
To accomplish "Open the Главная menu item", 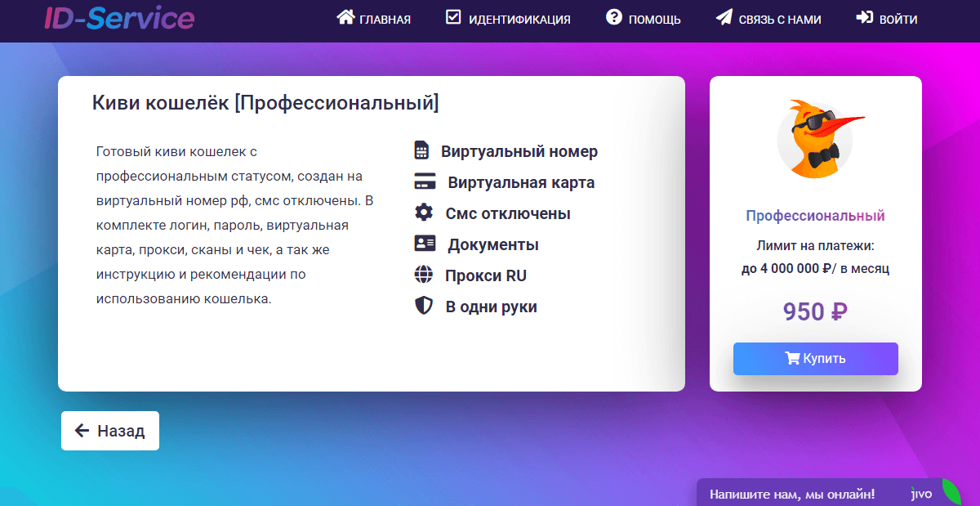I will tap(385, 20).
